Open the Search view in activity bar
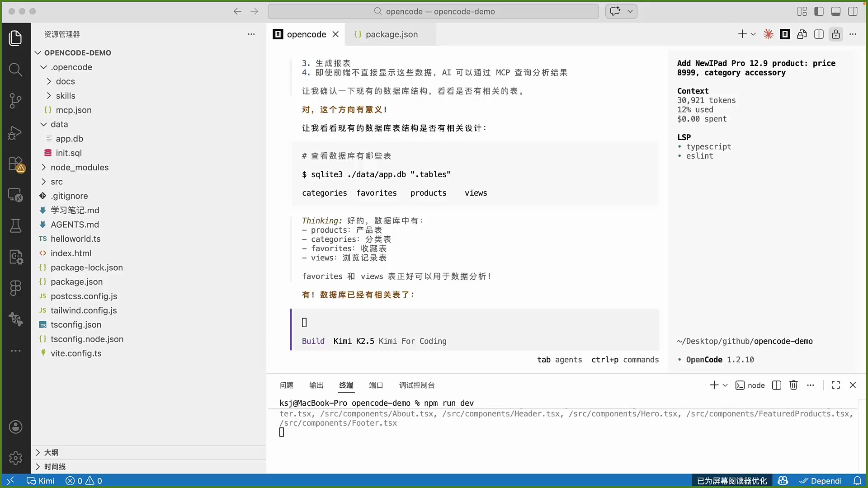This screenshot has height=488, width=868. point(15,70)
